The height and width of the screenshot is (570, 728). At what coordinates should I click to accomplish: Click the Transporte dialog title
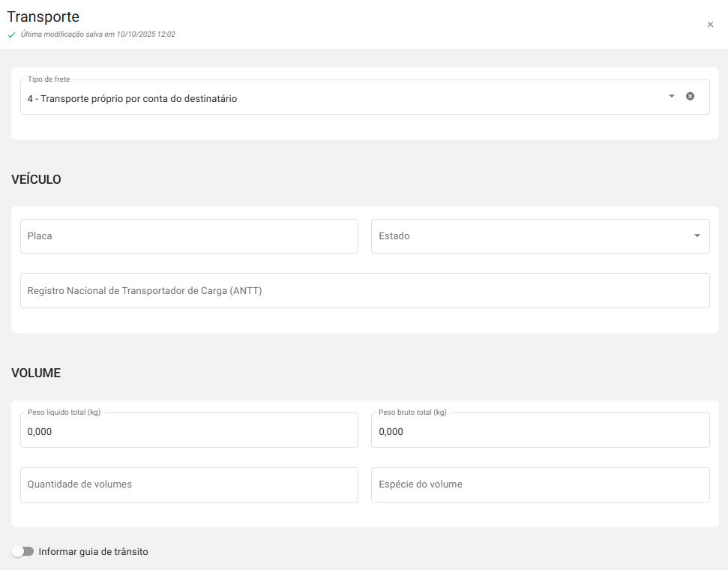[43, 16]
